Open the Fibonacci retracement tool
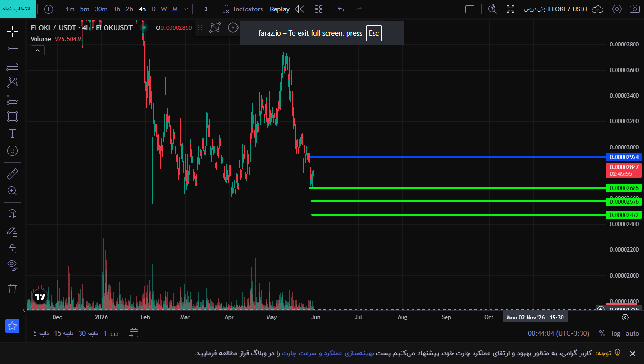This screenshot has width=644, height=364. point(12,65)
